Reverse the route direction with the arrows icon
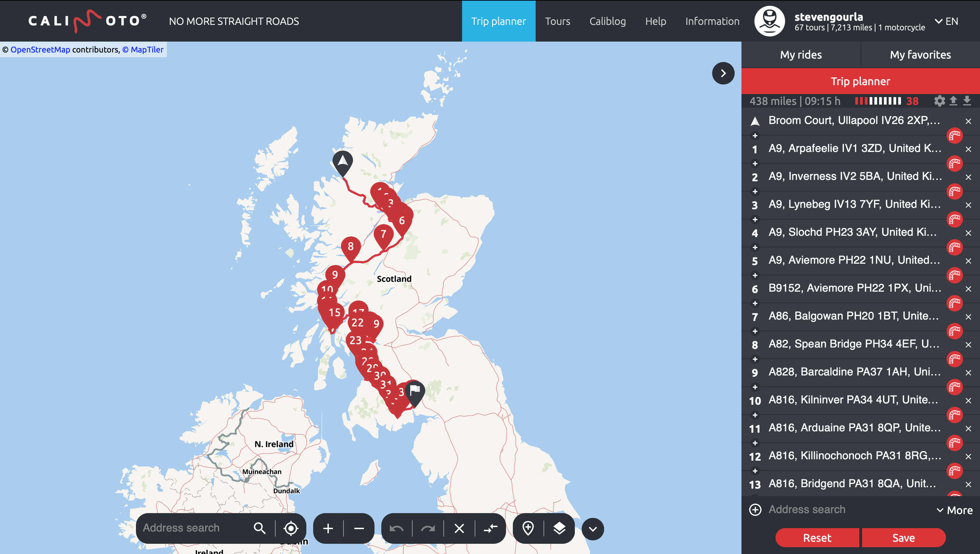The width and height of the screenshot is (980, 554). coord(490,528)
